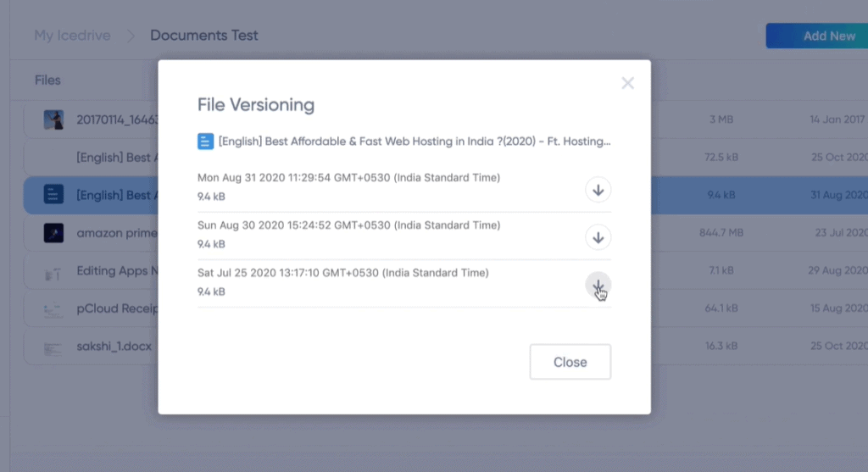Click the Files section header

47,81
